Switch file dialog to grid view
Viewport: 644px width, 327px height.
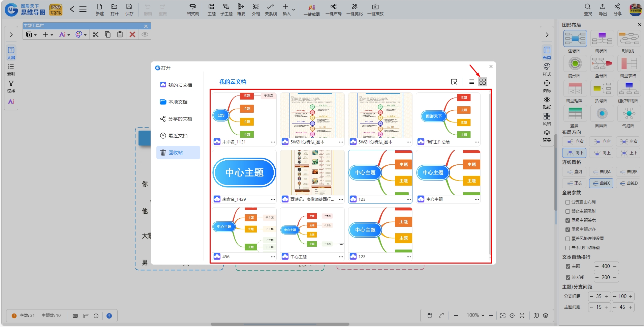[x=483, y=82]
